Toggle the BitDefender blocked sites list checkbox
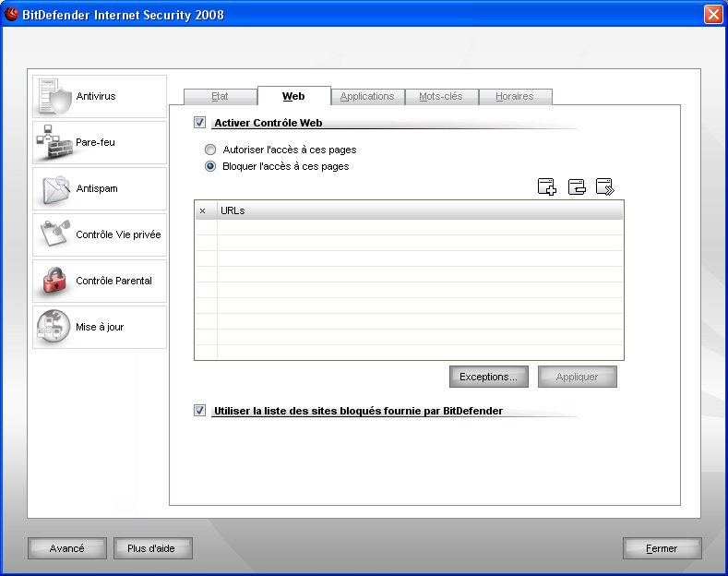 (199, 411)
